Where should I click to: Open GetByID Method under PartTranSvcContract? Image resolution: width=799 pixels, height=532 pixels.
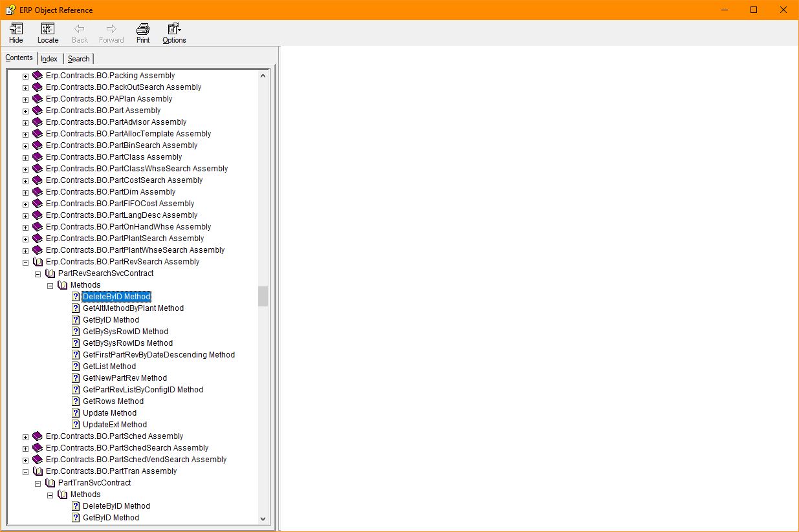111,518
